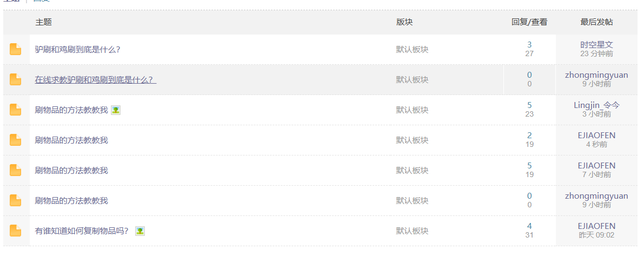The image size is (644, 257).
Task: Click folder icon of thread updated 4 秒前
Action: (16, 140)
